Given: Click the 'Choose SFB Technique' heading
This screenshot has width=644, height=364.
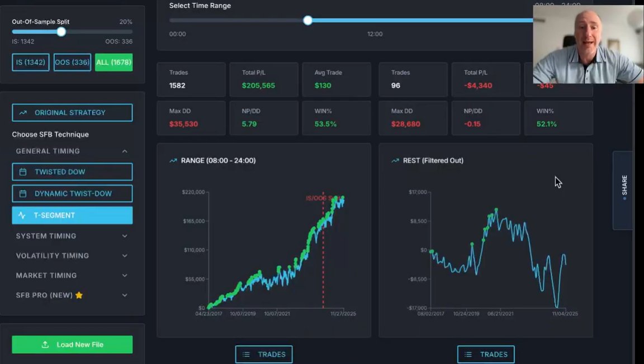Looking at the screenshot, I should [50, 134].
